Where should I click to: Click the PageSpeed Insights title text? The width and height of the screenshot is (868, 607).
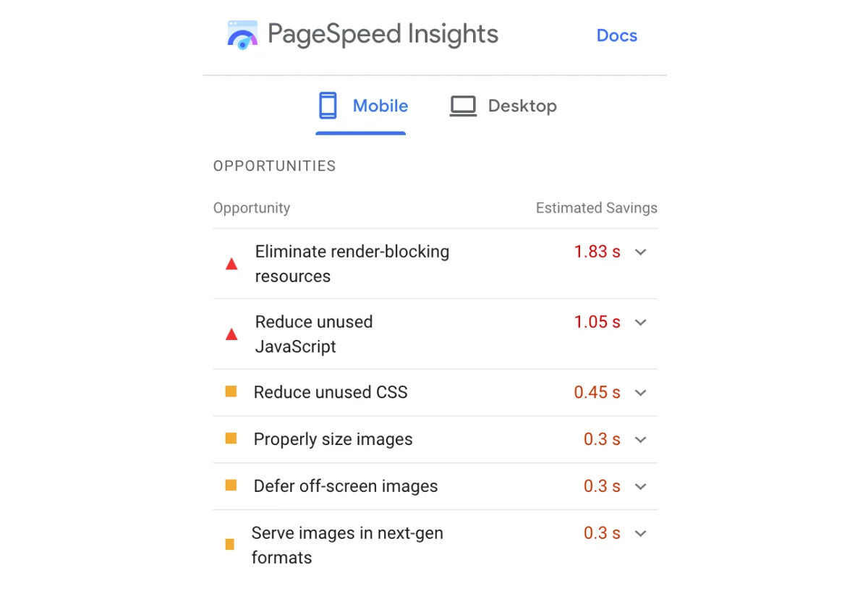[x=383, y=34]
